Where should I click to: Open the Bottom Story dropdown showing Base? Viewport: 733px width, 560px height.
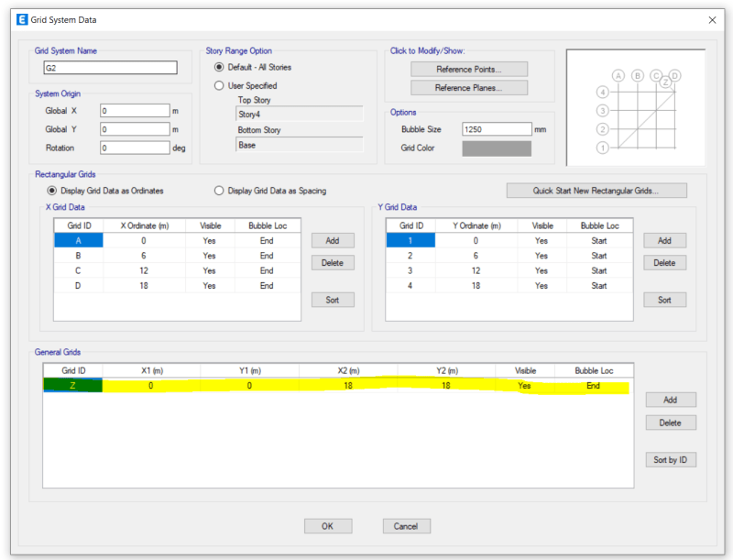(x=300, y=145)
